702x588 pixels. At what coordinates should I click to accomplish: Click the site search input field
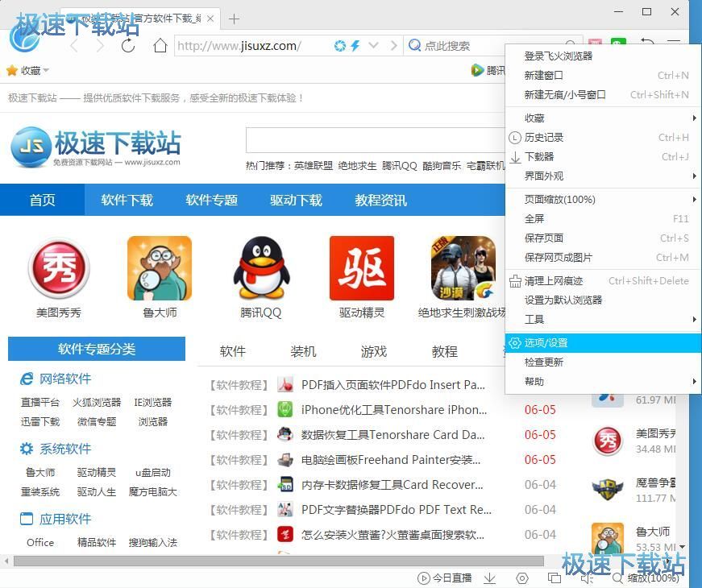click(375, 140)
